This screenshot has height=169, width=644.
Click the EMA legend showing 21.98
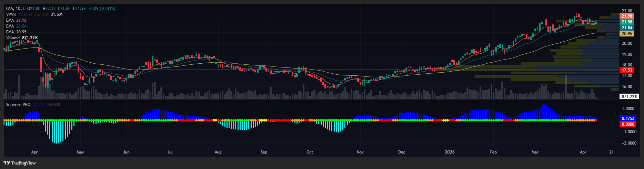click(x=16, y=20)
